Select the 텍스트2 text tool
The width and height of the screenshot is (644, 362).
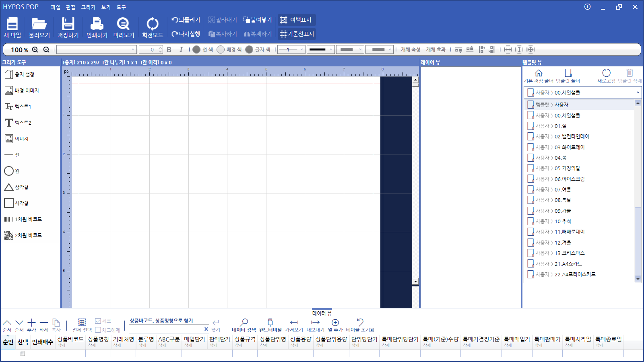click(18, 123)
